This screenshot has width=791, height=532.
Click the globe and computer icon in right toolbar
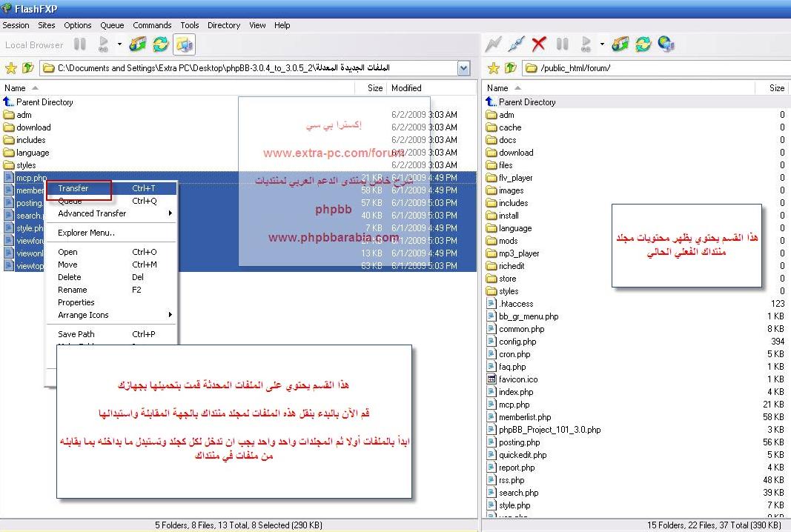[666, 44]
